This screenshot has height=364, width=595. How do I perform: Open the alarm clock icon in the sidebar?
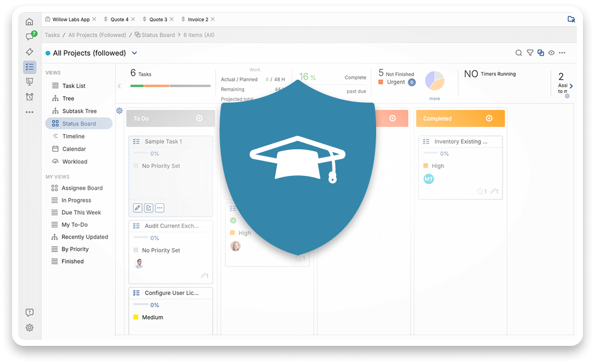(x=29, y=97)
